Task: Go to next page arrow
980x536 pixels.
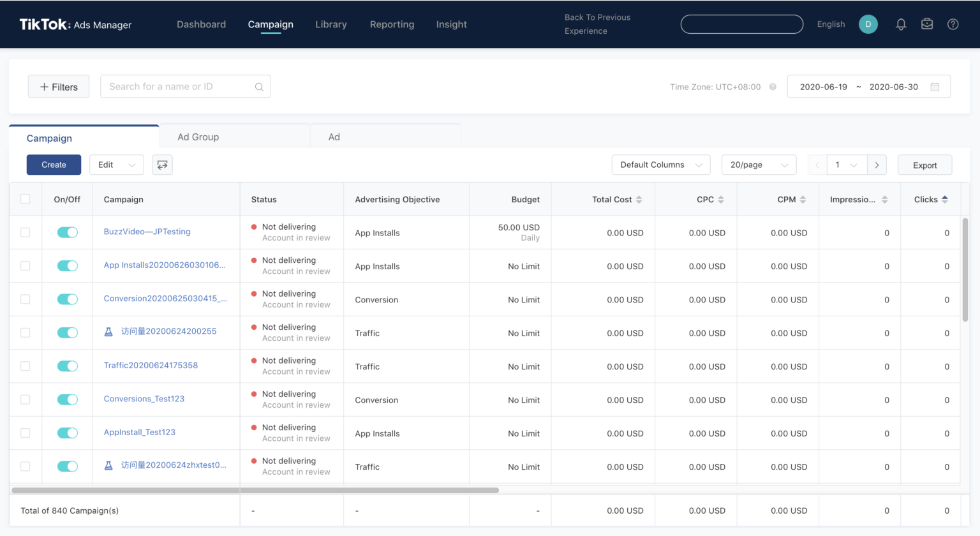Action: click(x=877, y=165)
